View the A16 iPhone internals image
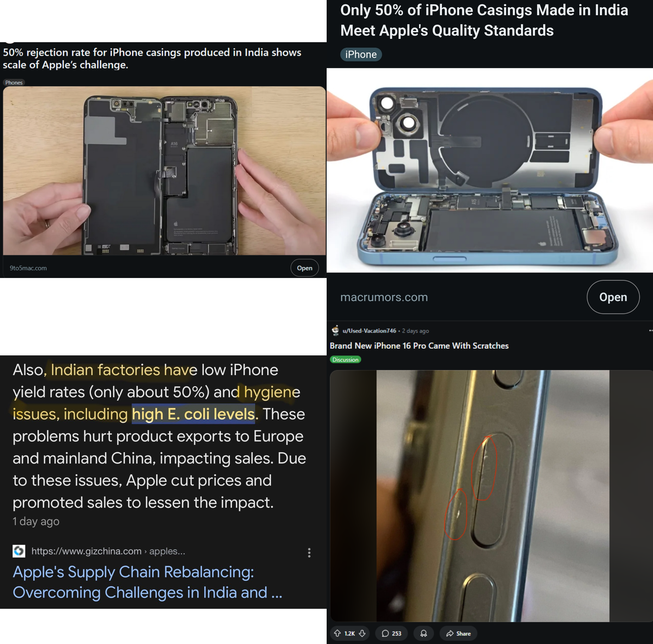This screenshot has height=644, width=653. pos(164,171)
